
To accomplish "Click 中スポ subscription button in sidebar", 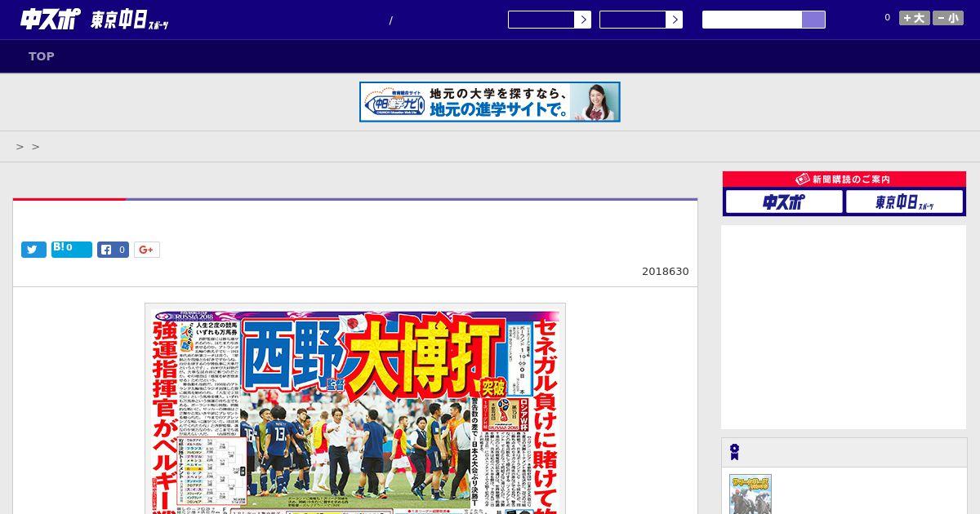I will (784, 202).
